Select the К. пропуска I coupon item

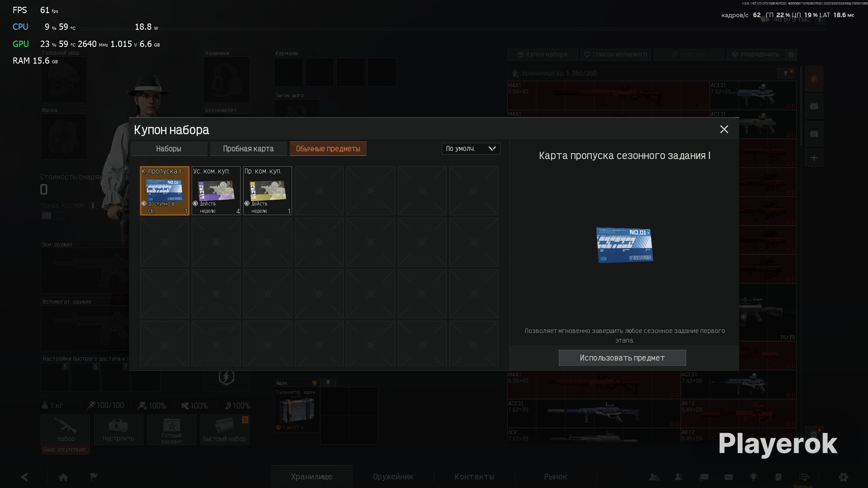[165, 191]
